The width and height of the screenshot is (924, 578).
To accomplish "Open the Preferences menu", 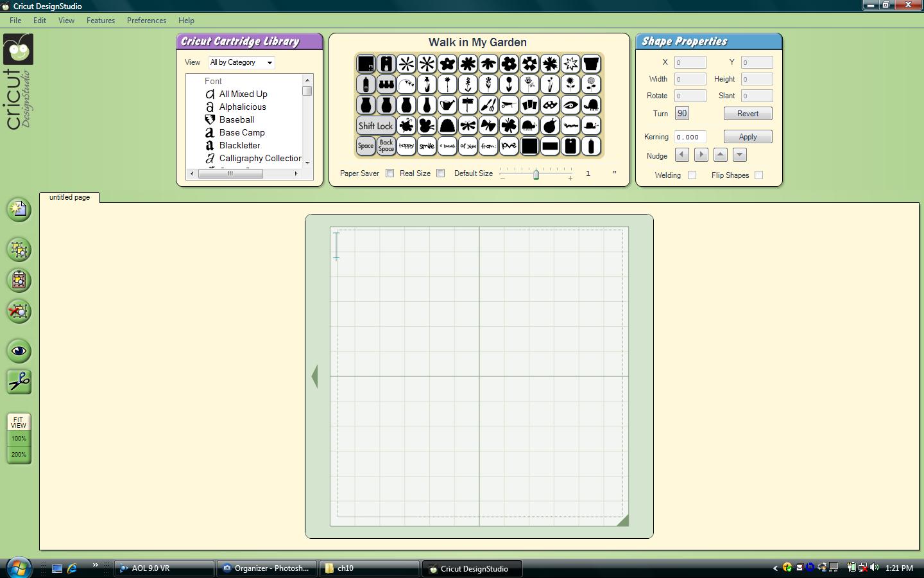I will point(146,21).
